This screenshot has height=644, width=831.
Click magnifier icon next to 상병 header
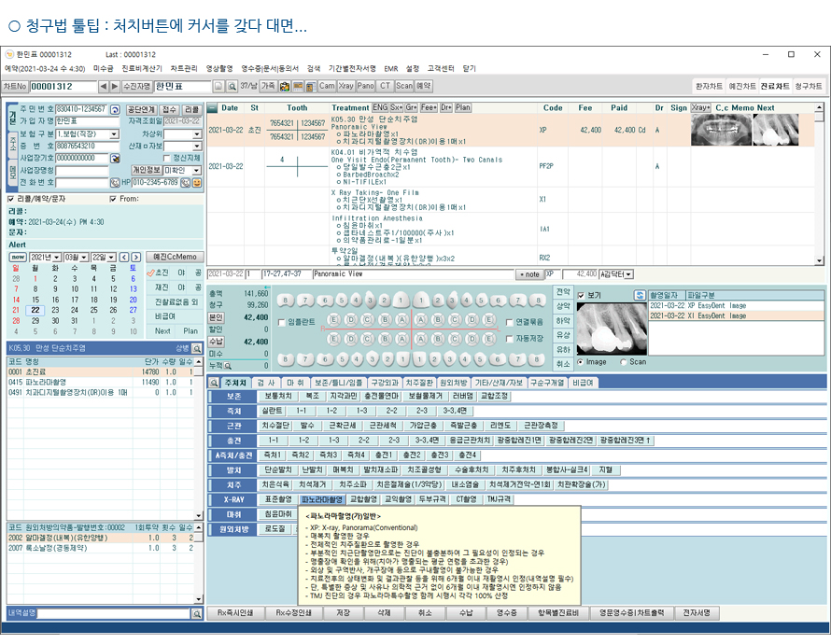point(197,348)
